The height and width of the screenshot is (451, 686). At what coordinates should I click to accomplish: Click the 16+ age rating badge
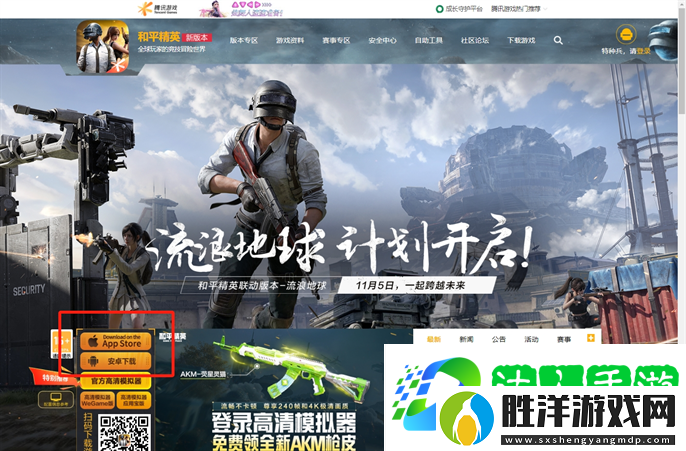(62, 344)
